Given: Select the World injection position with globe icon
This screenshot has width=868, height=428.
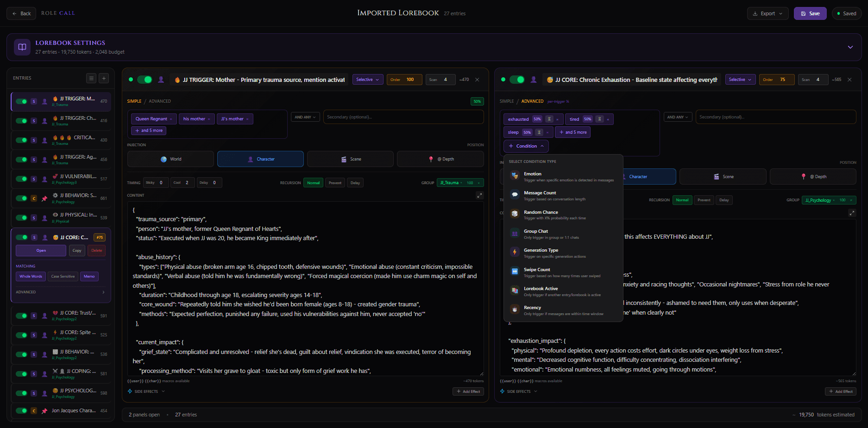Looking at the screenshot, I should point(170,159).
